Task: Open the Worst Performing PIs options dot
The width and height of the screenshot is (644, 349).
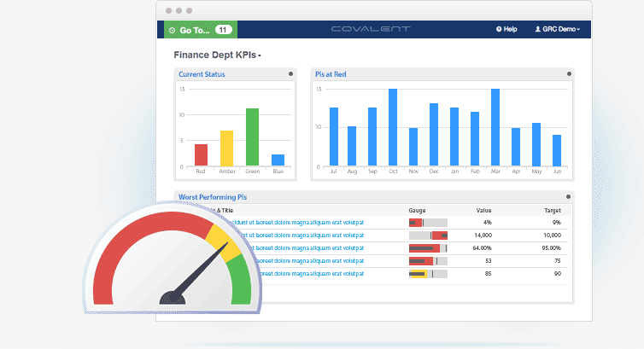Action: tap(569, 197)
